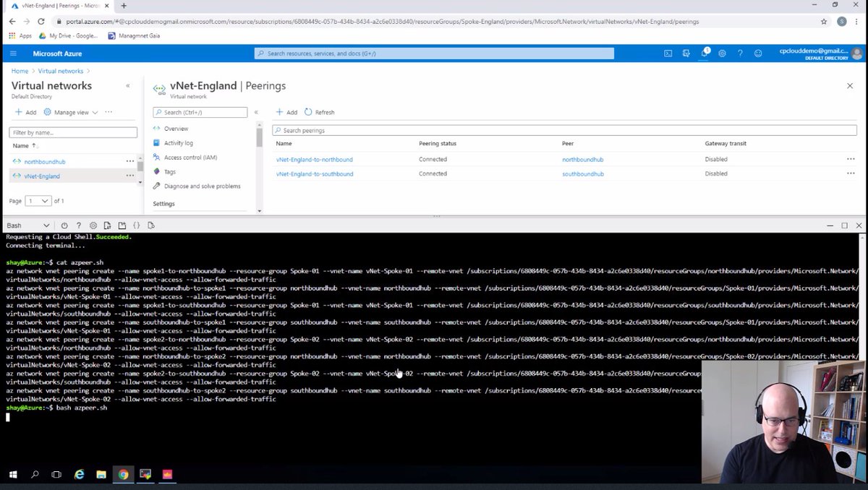Go to Home breadcrumb
Image resolution: width=868 pixels, height=490 pixels.
20,71
